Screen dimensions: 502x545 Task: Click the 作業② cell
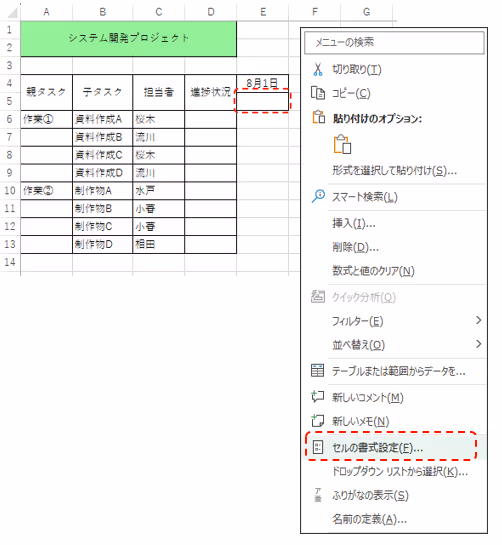[47, 190]
